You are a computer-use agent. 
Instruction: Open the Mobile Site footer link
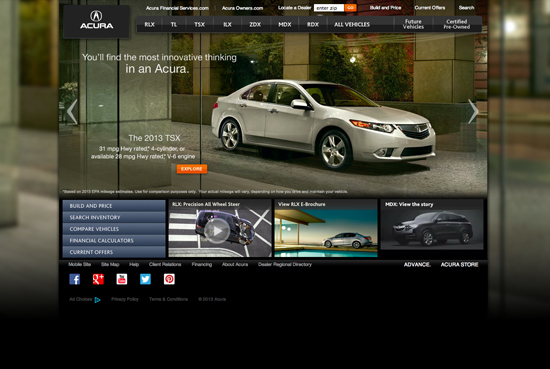tap(80, 264)
